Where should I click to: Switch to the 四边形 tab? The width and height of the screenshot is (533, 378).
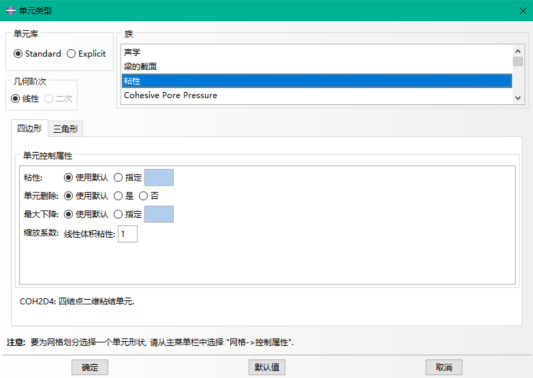[30, 128]
